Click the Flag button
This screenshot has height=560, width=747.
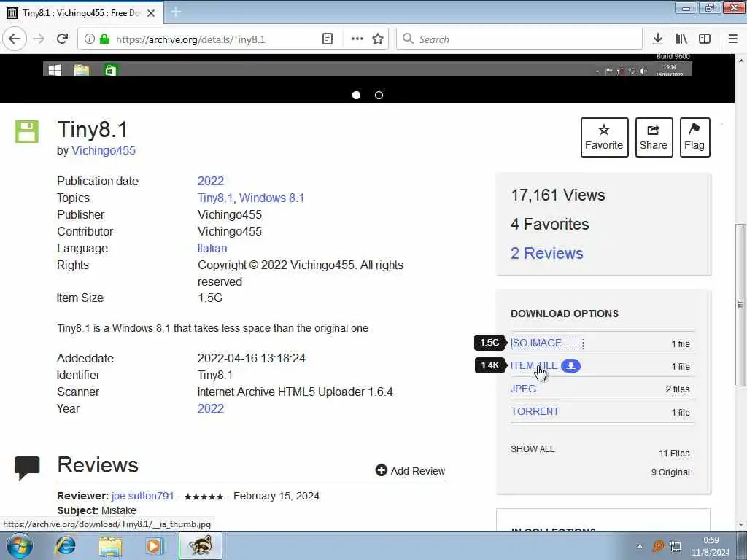pos(694,137)
